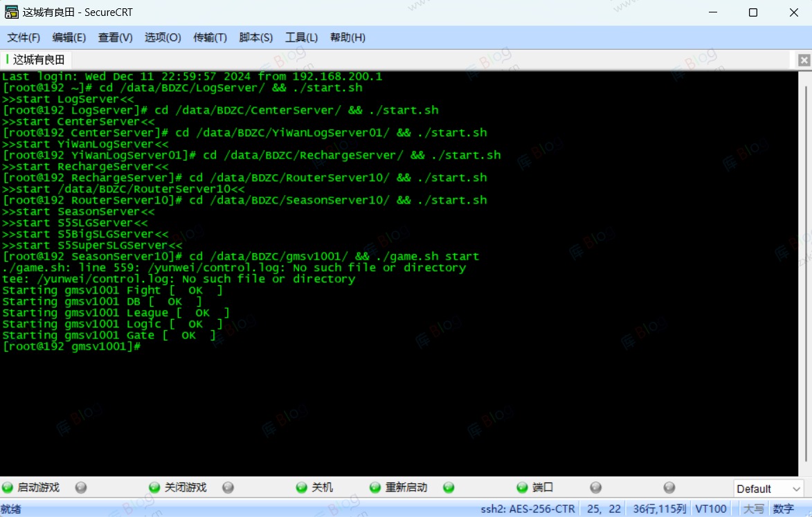Expand the 选项(O) menu
The width and height of the screenshot is (812, 517).
(163, 37)
